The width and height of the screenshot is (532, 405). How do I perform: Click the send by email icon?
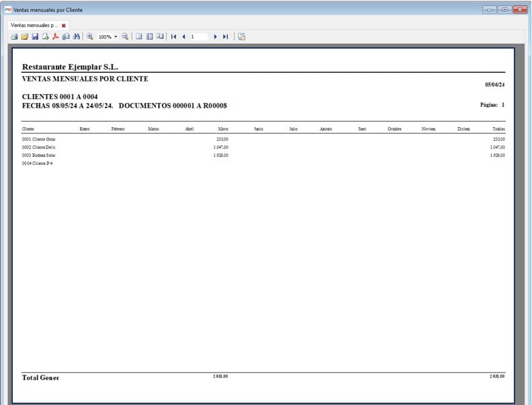(x=66, y=36)
